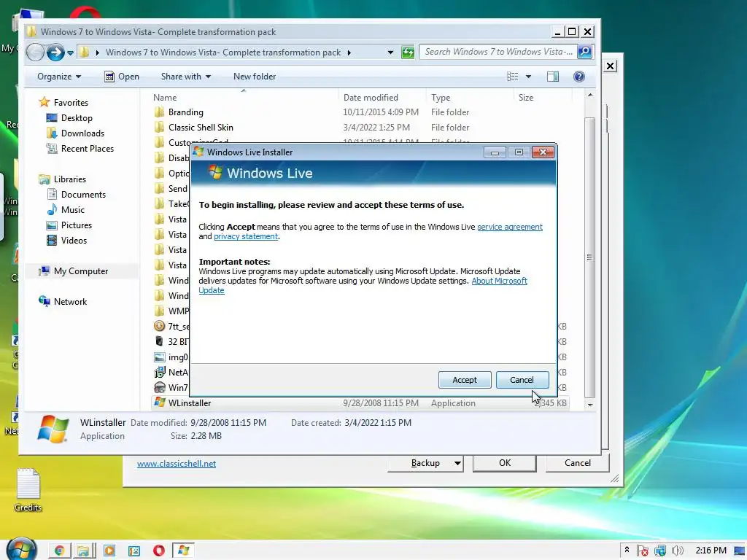
Task: Toggle the preview pane
Action: (553, 76)
